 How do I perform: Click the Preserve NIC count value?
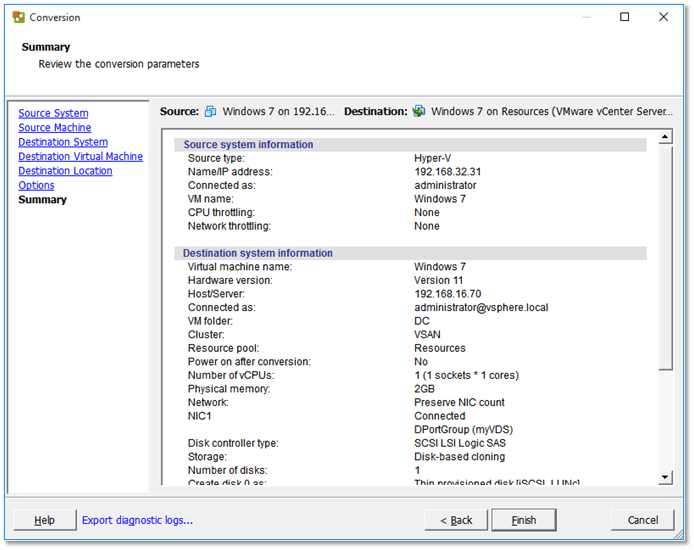(459, 403)
